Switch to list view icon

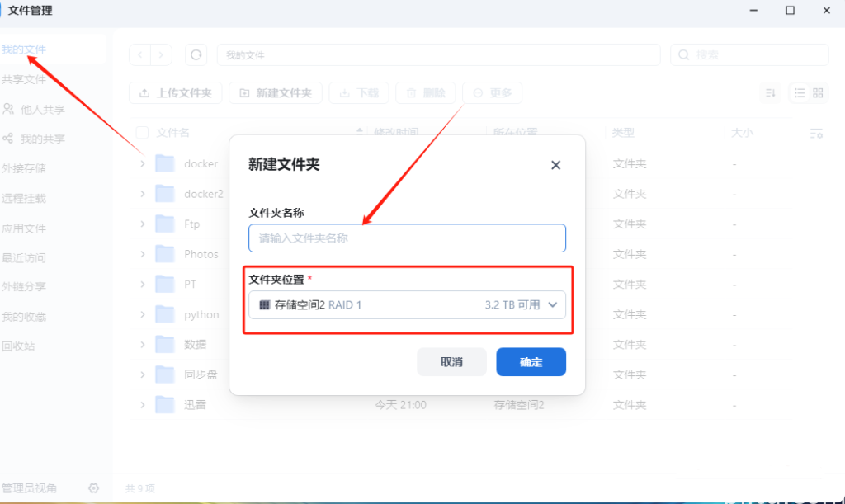click(x=799, y=93)
